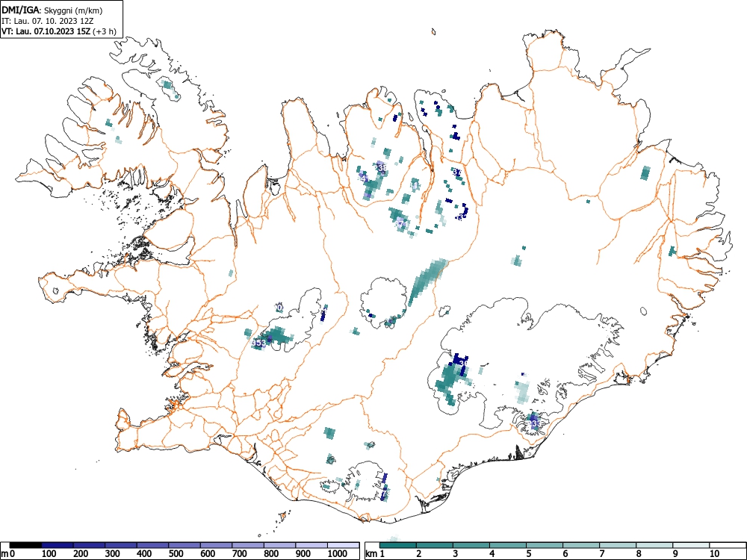This screenshot has width=747, height=560.
Task: Click the '10' label on the km scale
Action: pos(713,554)
